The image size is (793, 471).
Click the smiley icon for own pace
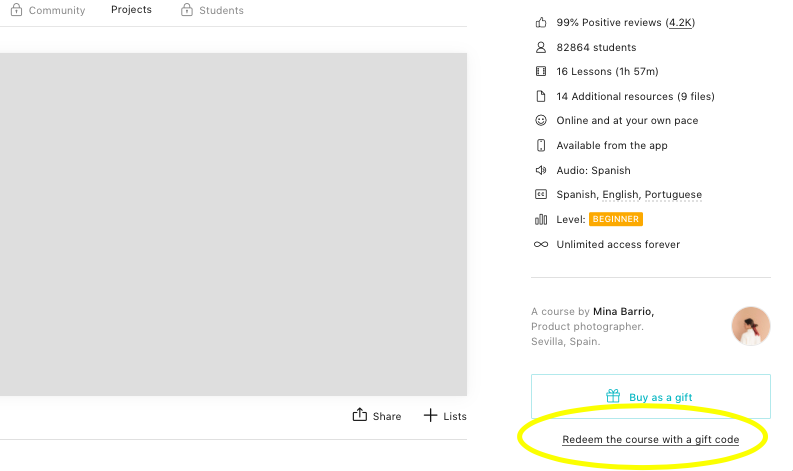541,120
